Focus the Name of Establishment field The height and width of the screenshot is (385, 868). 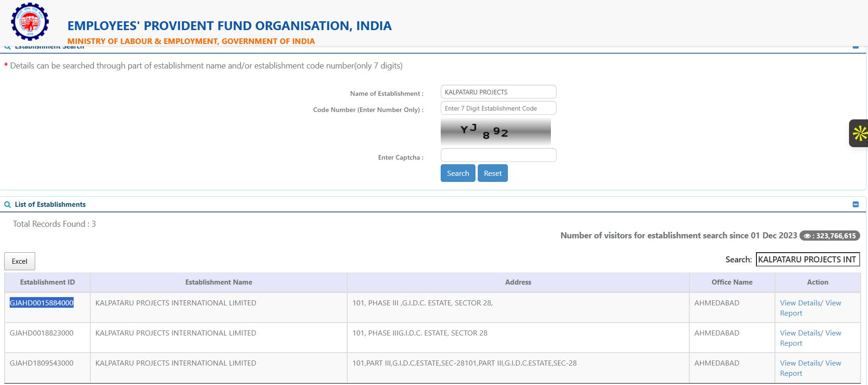click(x=498, y=92)
